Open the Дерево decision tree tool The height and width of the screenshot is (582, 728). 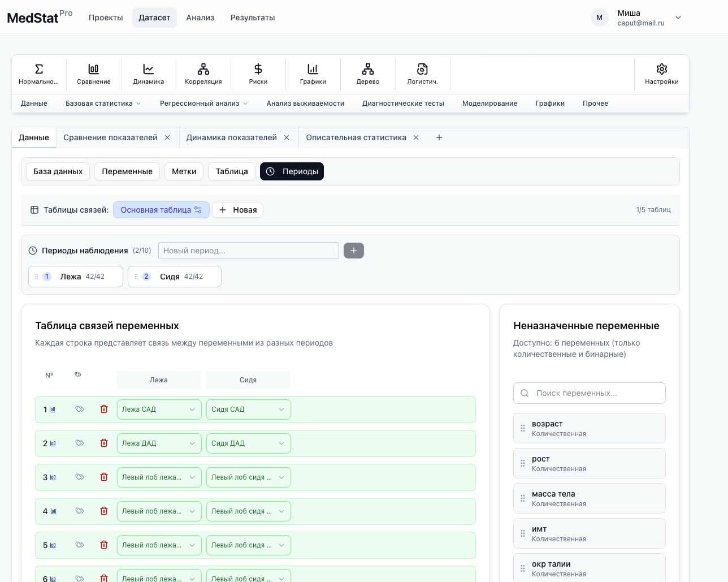[367, 74]
